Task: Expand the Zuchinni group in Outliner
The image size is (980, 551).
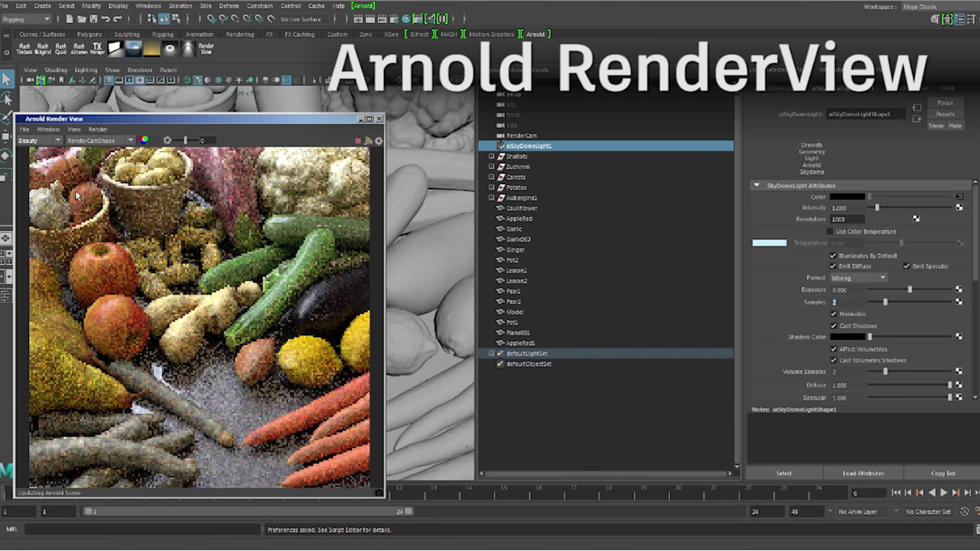Action: point(492,166)
